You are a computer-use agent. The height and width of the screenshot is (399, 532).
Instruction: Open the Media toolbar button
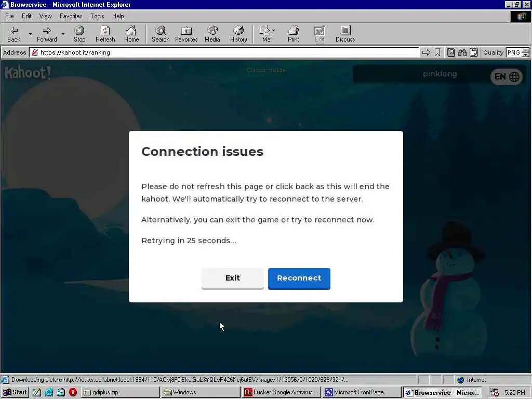(x=212, y=34)
